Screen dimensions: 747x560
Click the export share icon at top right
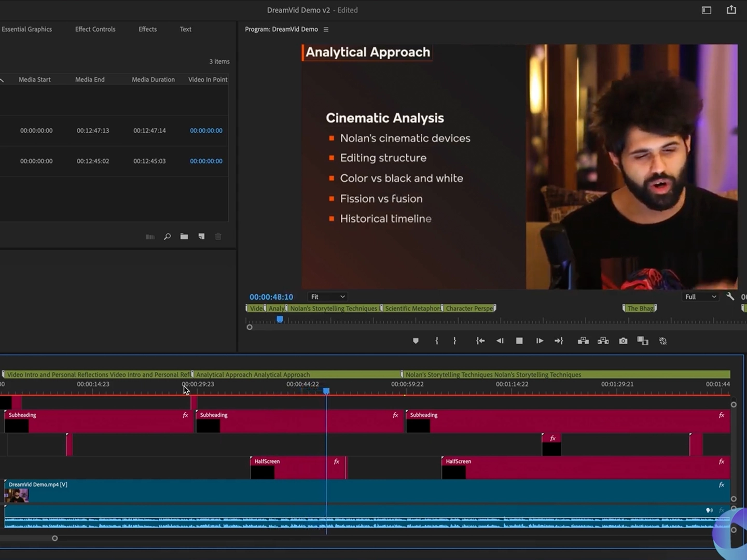coord(731,9)
